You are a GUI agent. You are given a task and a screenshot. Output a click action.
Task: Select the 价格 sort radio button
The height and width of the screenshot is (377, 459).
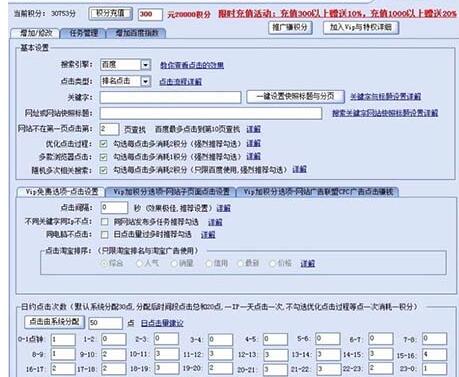point(272,263)
